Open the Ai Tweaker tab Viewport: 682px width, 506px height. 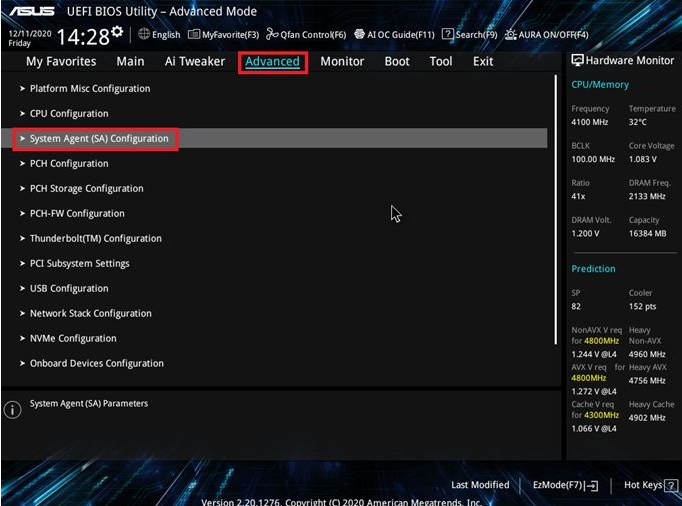tap(194, 61)
